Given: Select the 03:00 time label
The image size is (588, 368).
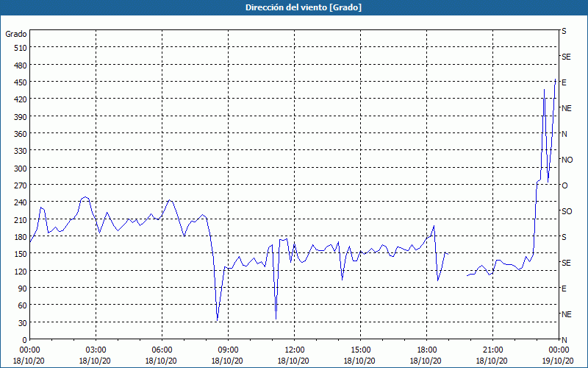Looking at the screenshot, I should (96, 350).
